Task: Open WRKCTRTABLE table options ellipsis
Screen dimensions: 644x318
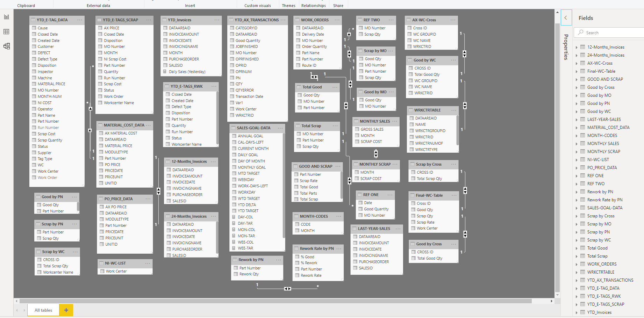Action: (454, 110)
